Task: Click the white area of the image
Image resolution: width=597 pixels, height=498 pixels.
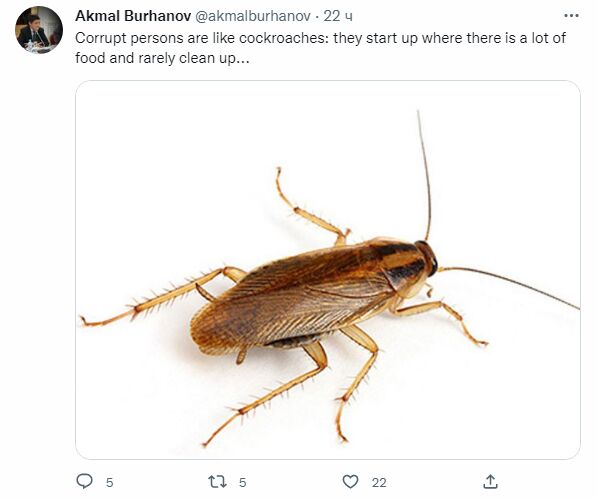Action: coord(171,152)
